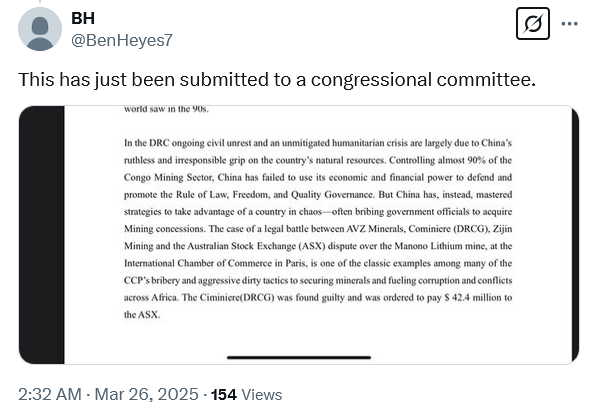Viewport: 598px width, 412px height.
Task: Open the 2:32 AM timestamp permalink
Action: [x=50, y=394]
